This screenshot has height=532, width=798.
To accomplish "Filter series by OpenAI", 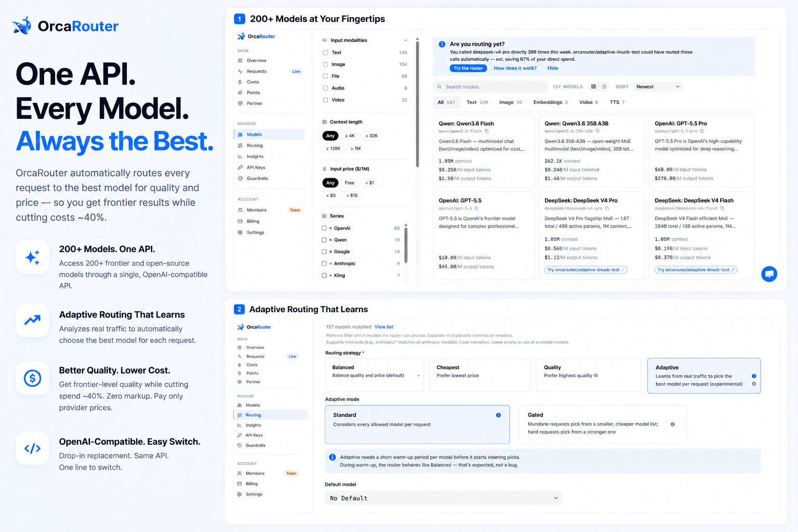I will [x=324, y=228].
